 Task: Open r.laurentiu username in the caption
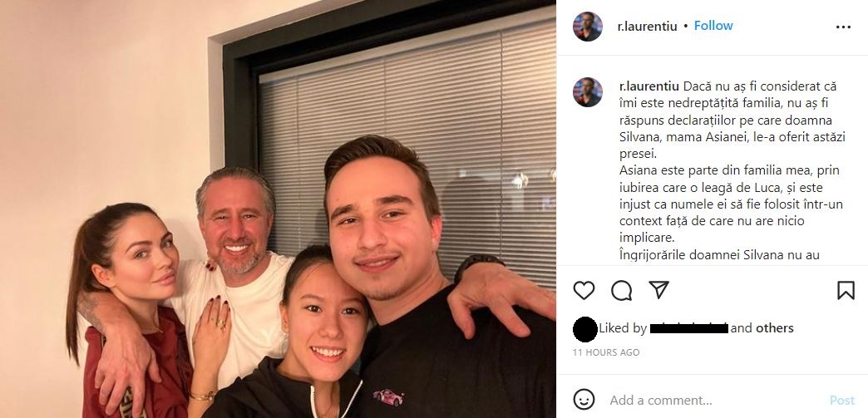tap(649, 86)
